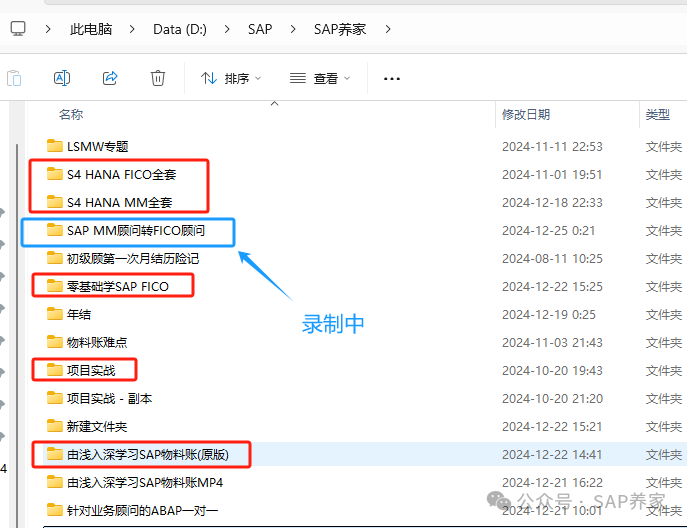Click the Rename toolbar icon
Viewport: 687px width, 528px height.
[x=62, y=78]
